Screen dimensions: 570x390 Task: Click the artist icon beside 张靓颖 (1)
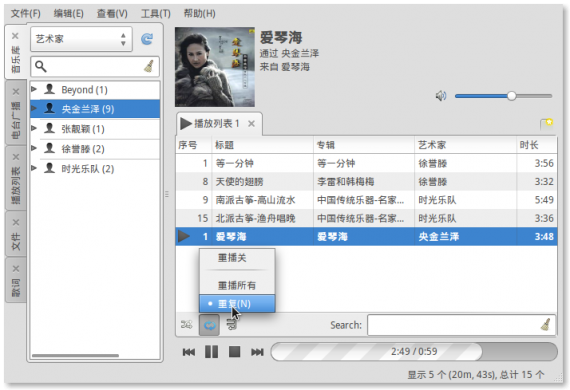pyautogui.click(x=49, y=128)
